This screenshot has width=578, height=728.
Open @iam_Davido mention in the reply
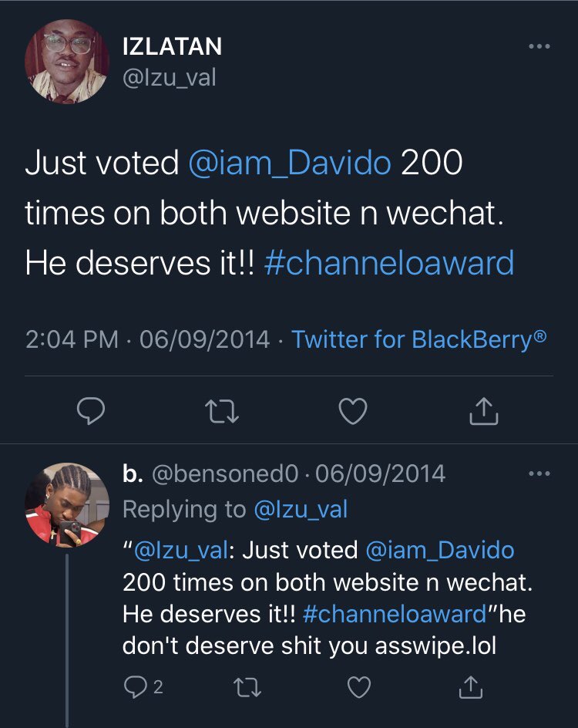tap(439, 550)
